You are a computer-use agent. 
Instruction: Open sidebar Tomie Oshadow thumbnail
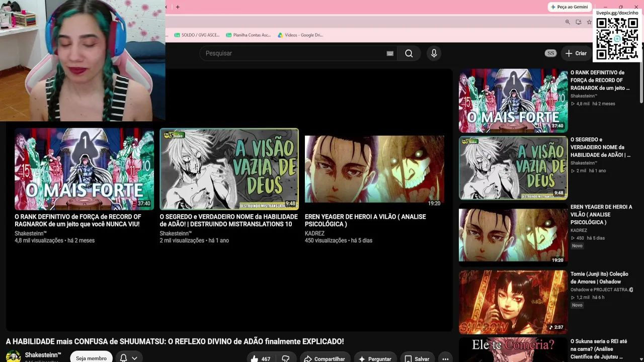513,302
